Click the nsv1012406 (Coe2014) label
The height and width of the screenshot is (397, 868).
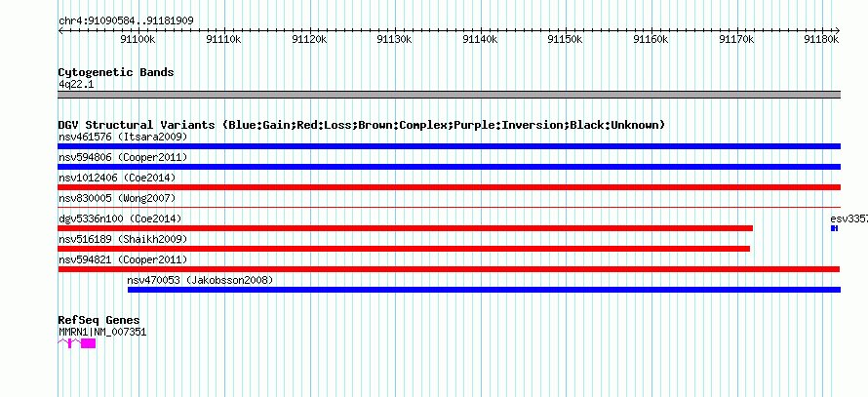tap(117, 178)
